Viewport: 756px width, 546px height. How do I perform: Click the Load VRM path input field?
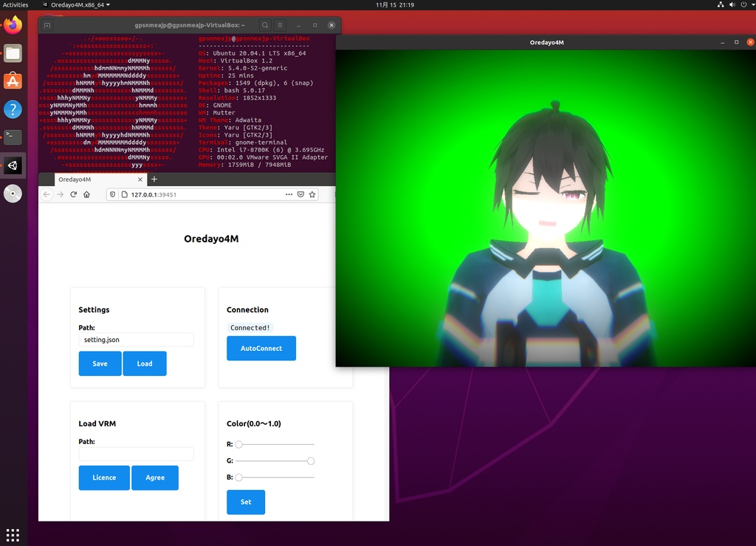(x=136, y=453)
